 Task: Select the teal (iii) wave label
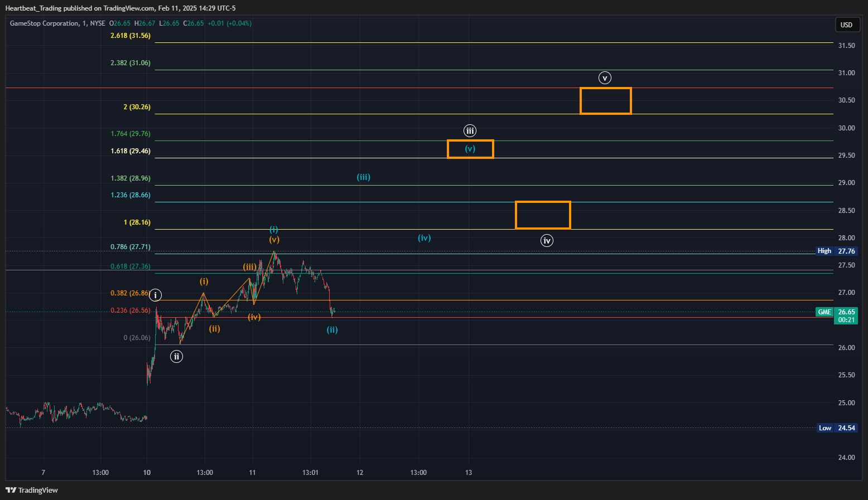tap(364, 177)
